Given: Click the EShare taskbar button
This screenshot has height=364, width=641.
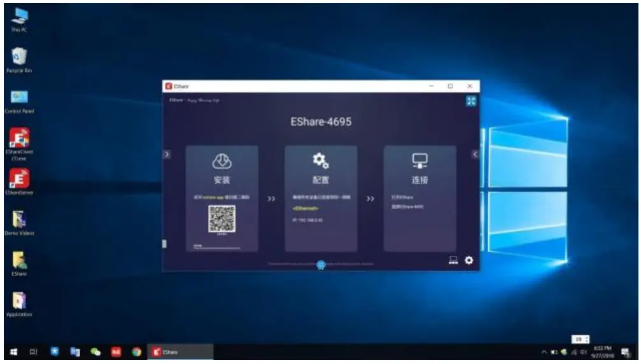Looking at the screenshot, I should tap(180, 352).
